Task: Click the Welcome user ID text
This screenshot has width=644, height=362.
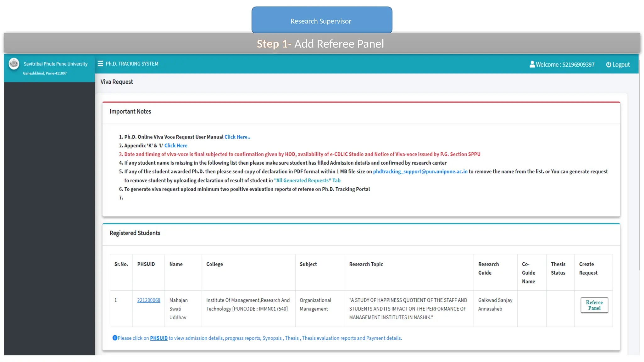Action: pos(565,64)
